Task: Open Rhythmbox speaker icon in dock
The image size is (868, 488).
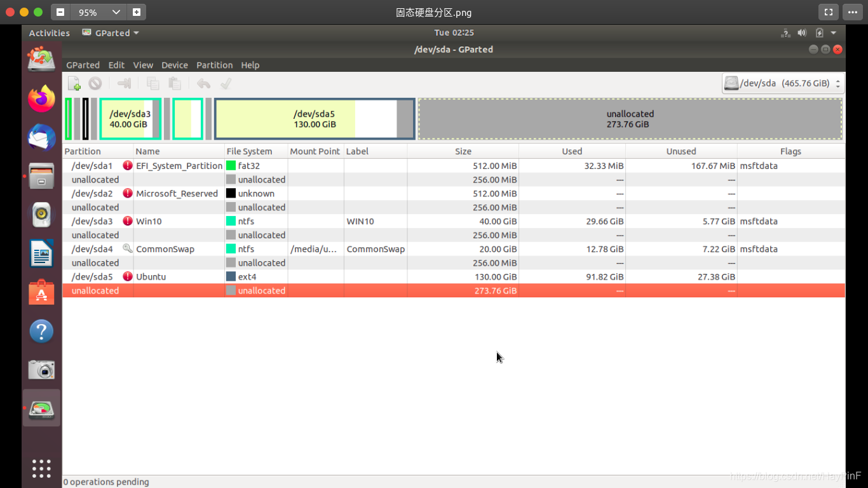Action: (x=41, y=215)
